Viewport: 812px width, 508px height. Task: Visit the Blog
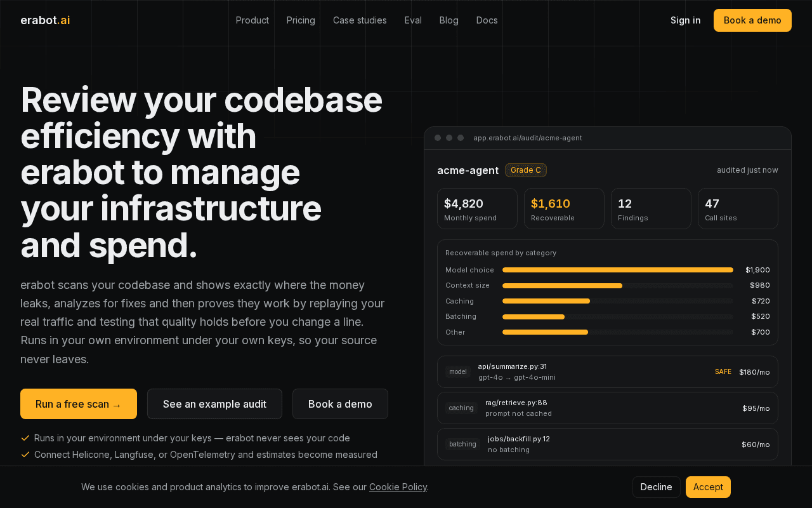(449, 20)
